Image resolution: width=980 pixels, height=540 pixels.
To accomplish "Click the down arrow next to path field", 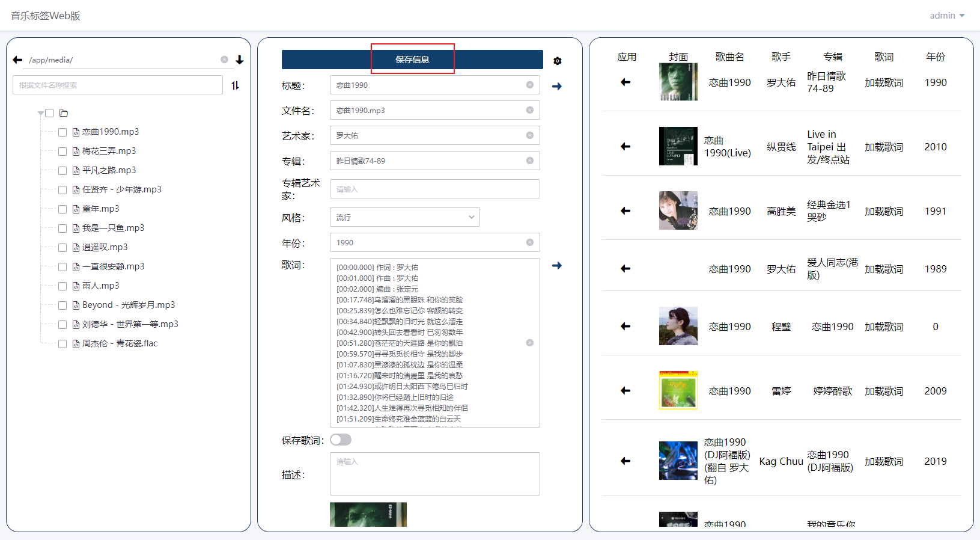I will click(x=240, y=60).
